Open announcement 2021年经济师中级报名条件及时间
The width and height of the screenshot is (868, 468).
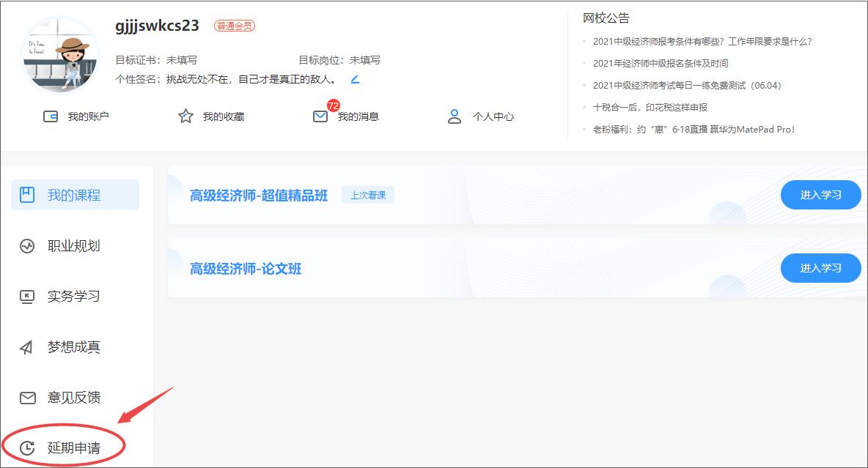point(661,64)
